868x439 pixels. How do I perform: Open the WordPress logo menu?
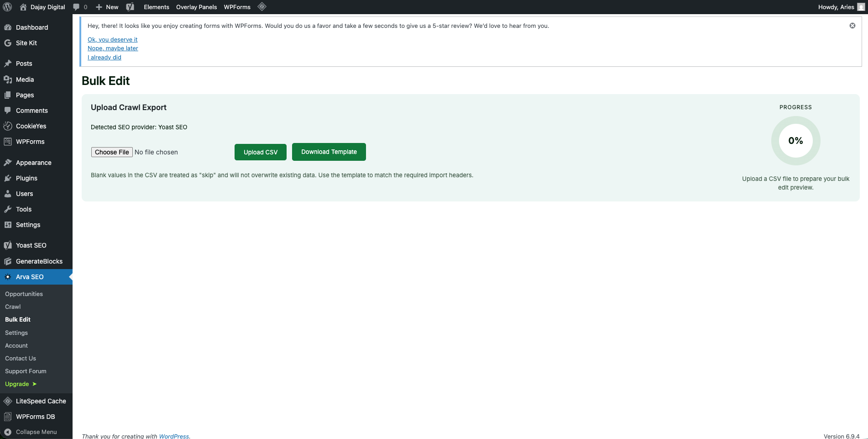(7, 7)
